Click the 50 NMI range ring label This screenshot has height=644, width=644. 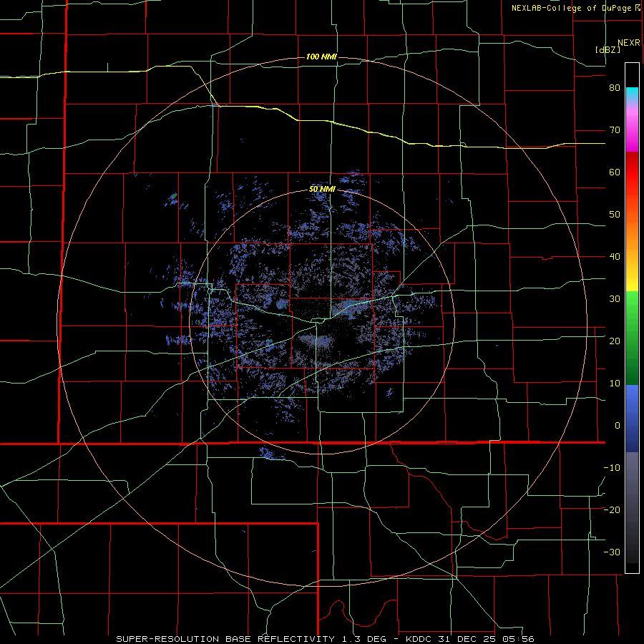click(x=322, y=190)
